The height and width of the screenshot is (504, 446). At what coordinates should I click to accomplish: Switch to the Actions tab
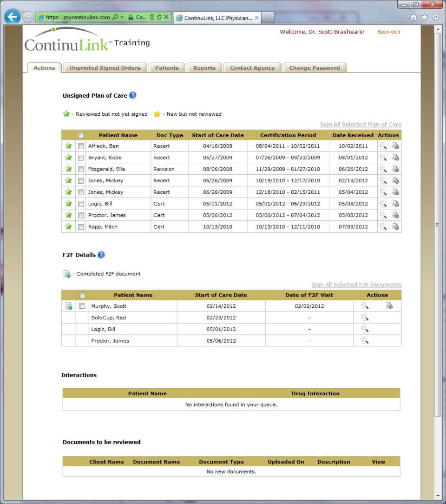pyautogui.click(x=44, y=68)
